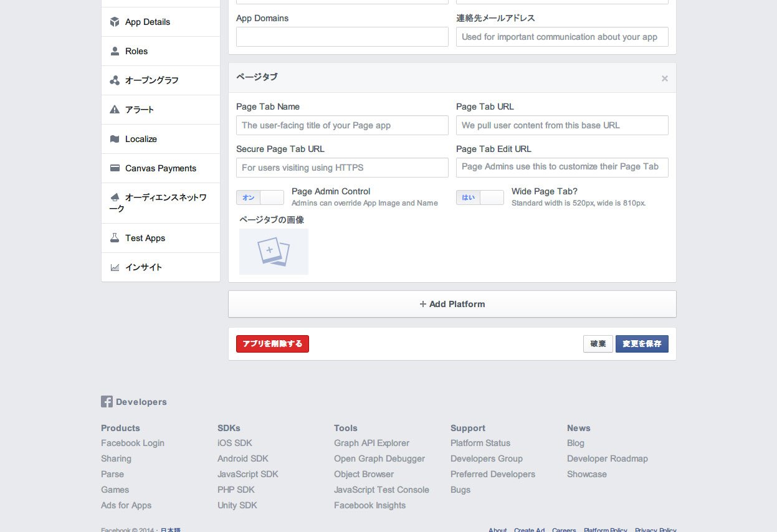Close the ページタブ platform section
Image resolution: width=777 pixels, height=532 pixels.
(665, 78)
